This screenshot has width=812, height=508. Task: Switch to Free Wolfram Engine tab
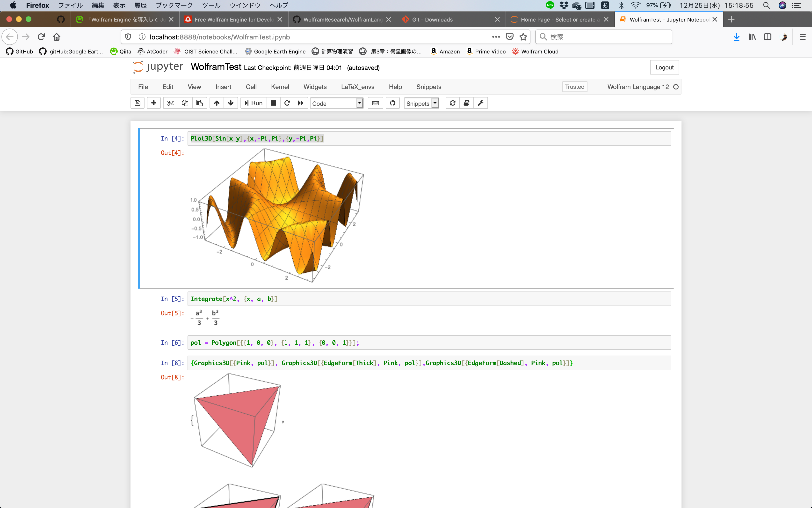233,20
